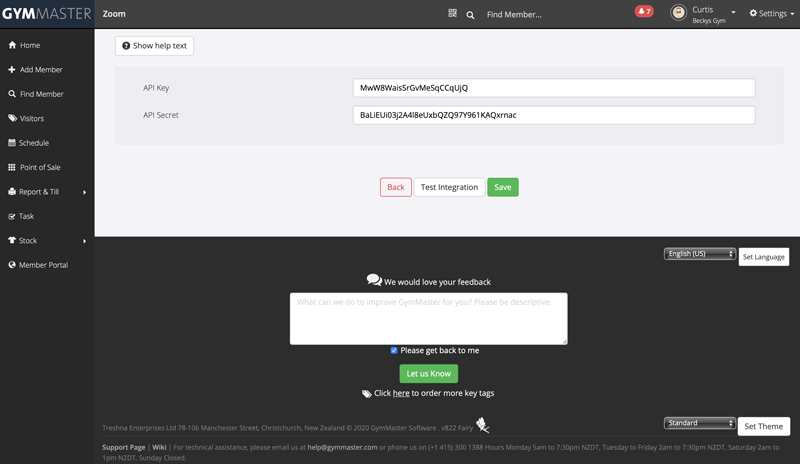Click the GymMaster logo
Image resolution: width=800 pixels, height=464 pixels.
click(x=46, y=14)
